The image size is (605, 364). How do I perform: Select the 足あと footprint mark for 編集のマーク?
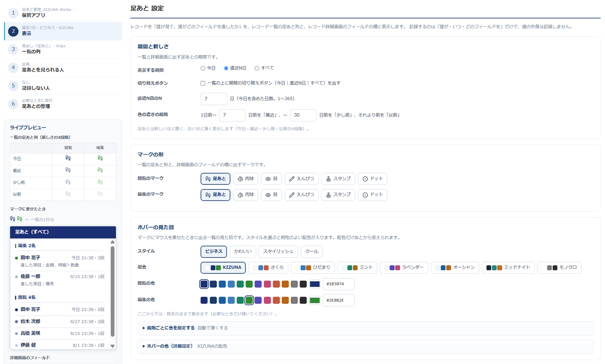click(x=215, y=195)
